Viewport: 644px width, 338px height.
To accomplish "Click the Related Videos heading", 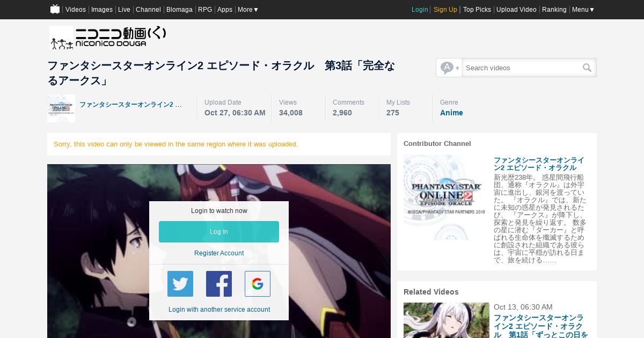I will 431,292.
